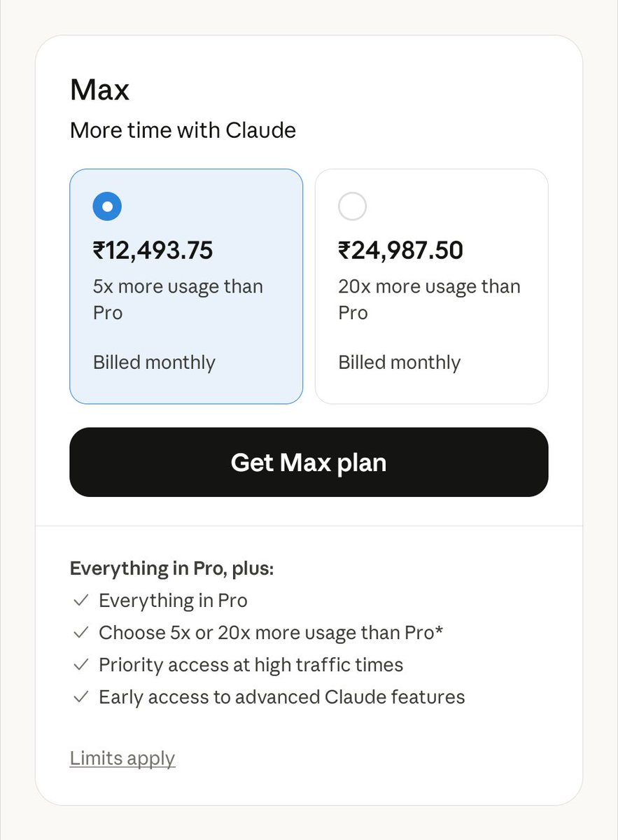Choose the 20x more usage plan card
The height and width of the screenshot is (840, 618).
tap(431, 286)
